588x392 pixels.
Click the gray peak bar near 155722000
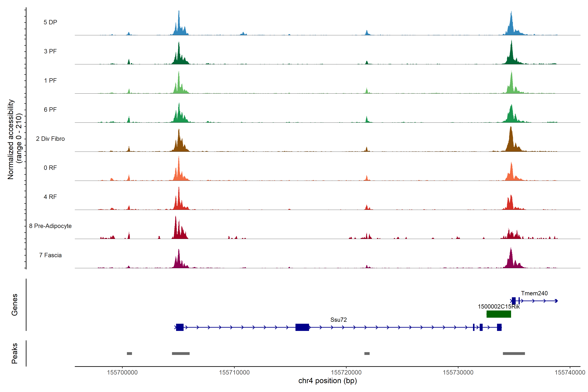click(367, 353)
